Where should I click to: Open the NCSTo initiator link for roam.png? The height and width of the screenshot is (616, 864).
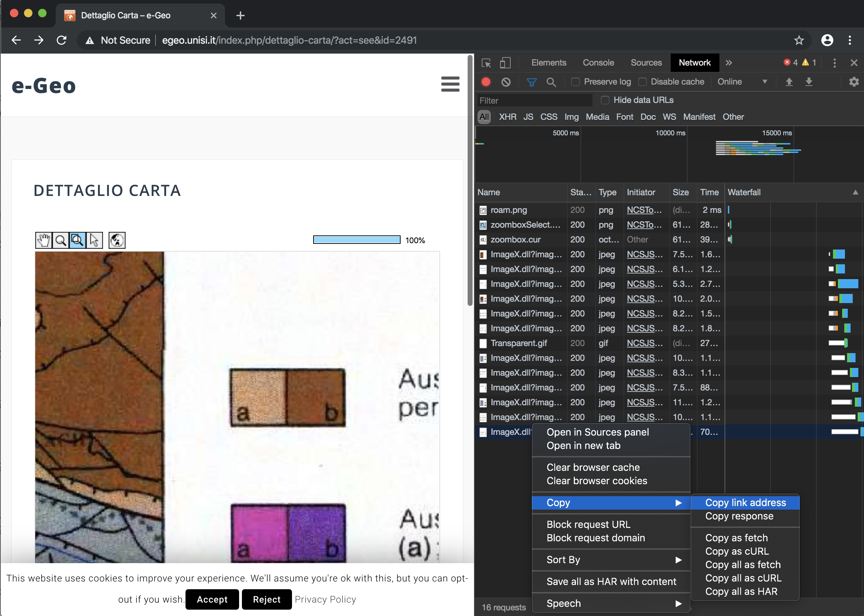click(x=644, y=210)
